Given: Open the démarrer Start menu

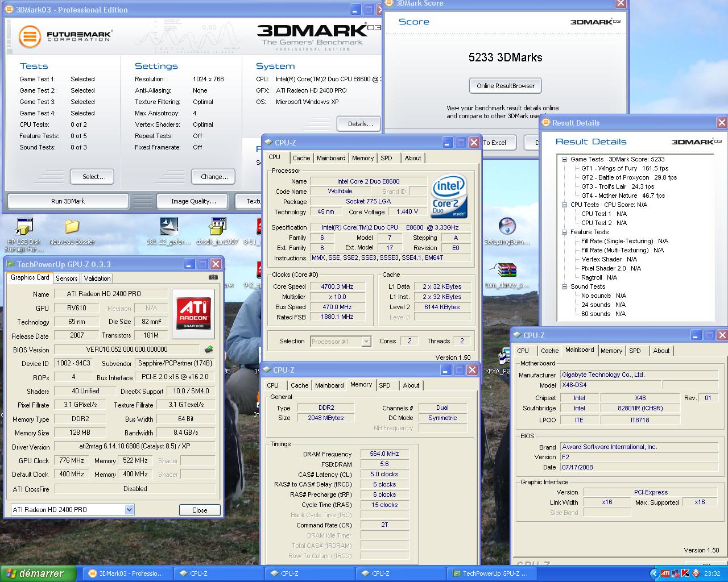Looking at the screenshot, I should click(38, 573).
